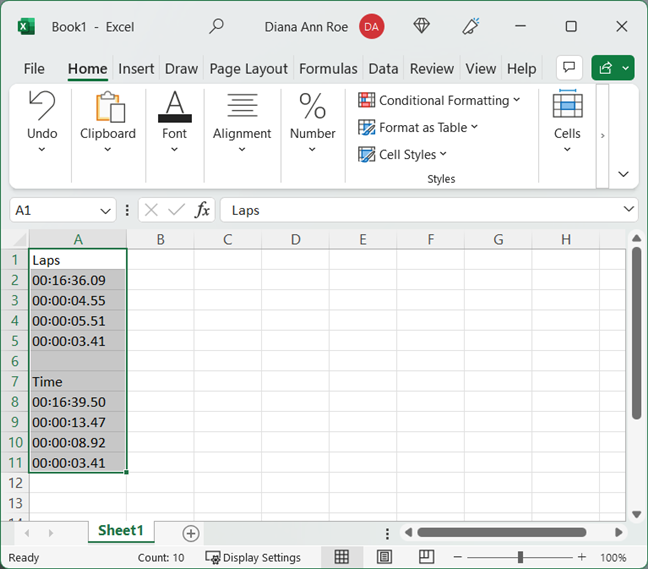This screenshot has width=648, height=569.
Task: Open the Name Box dropdown arrow
Action: [106, 211]
